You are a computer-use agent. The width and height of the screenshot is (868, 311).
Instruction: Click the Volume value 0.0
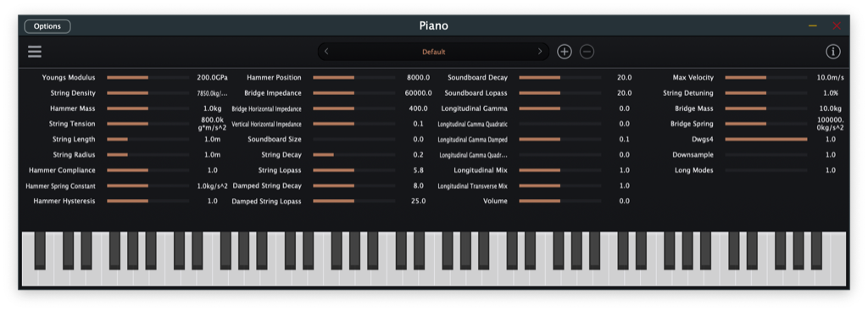coord(625,201)
